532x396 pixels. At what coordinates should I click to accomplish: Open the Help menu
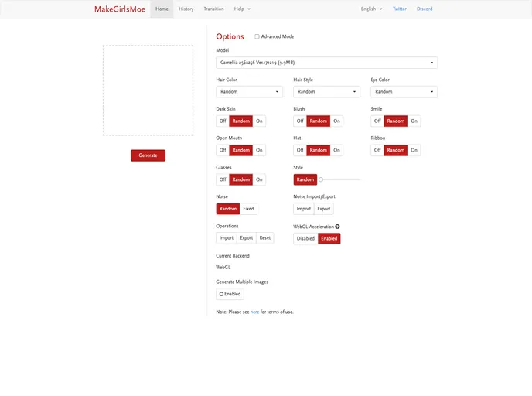coord(242,9)
